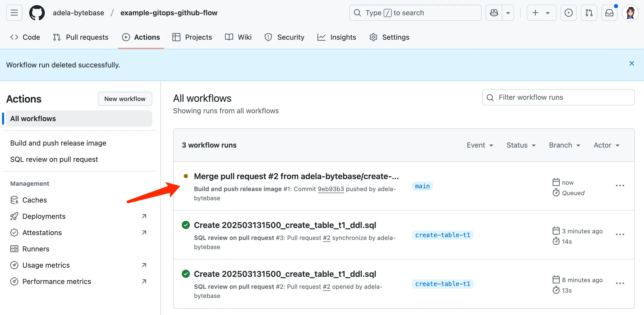Dismiss the workflow deleted banner
Image resolution: width=644 pixels, height=315 pixels.
[x=632, y=64]
